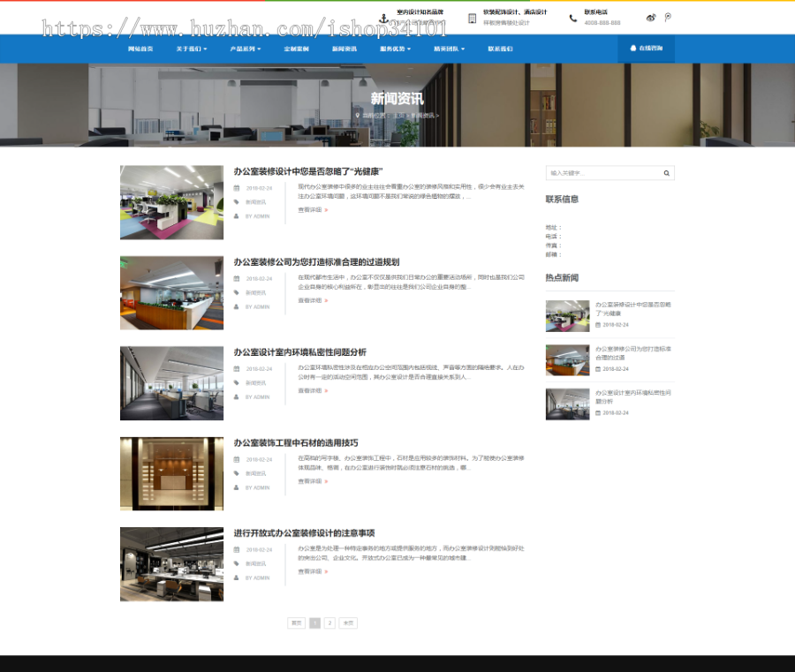Viewport: 795px width, 672px height.
Task: Open 联系我们 in the nav bar
Action: coord(501,49)
